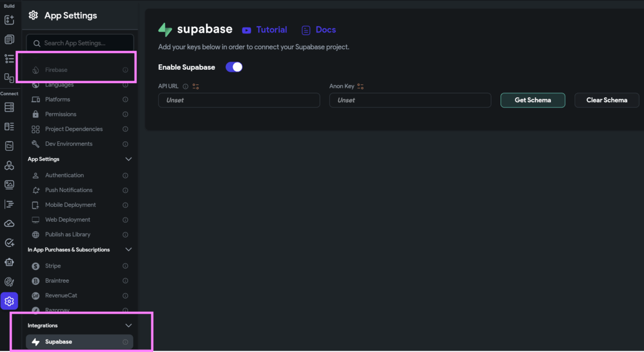This screenshot has width=644, height=352.
Task: Open Publish as Library settings
Action: (x=80, y=234)
